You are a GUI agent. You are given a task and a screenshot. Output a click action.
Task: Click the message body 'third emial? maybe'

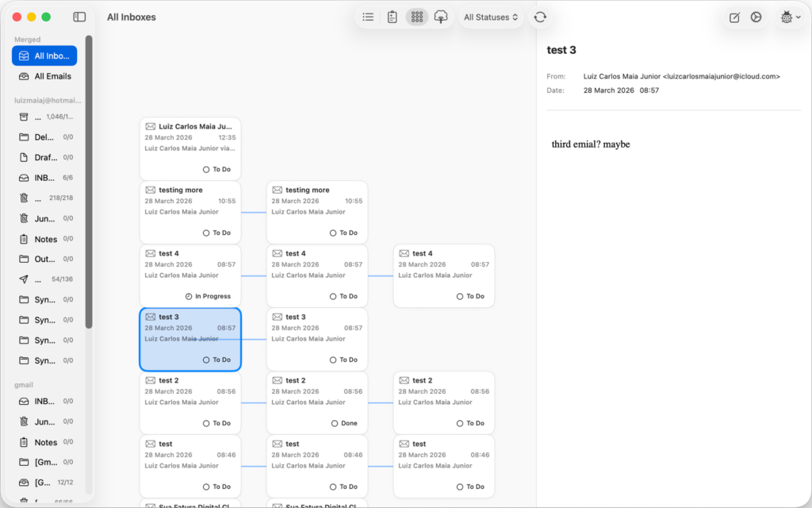[590, 144]
